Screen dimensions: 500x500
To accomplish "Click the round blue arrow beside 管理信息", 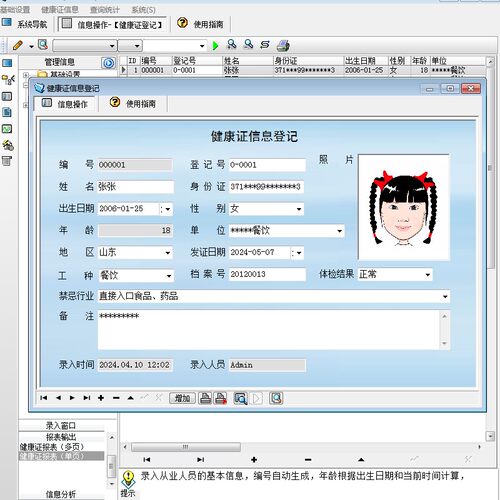I will point(108,62).
